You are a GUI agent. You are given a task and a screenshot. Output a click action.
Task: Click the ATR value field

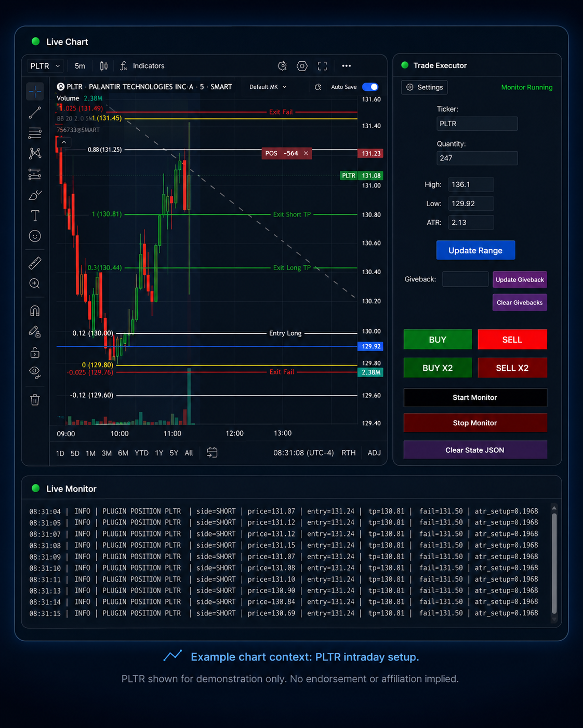tap(471, 222)
